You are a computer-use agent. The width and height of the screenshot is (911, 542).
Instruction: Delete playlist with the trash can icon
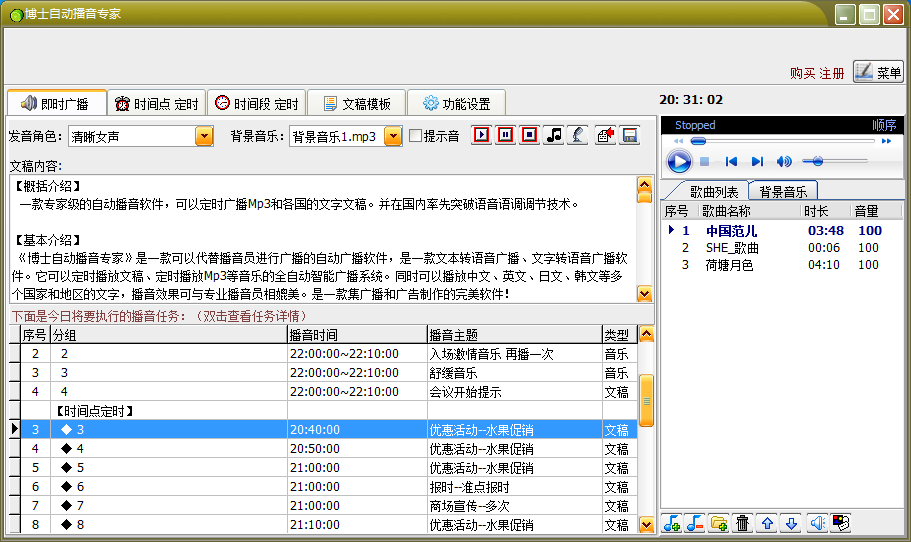[x=743, y=523]
